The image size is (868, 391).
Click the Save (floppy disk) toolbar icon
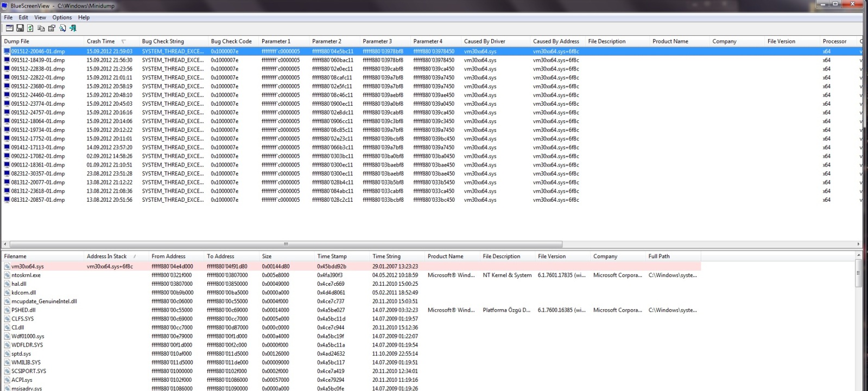click(20, 28)
